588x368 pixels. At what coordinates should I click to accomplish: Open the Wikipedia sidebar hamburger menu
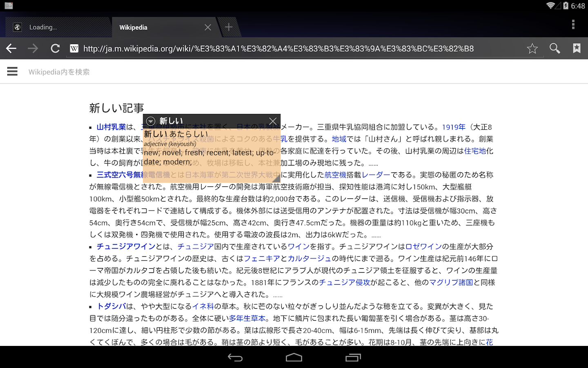pyautogui.click(x=12, y=71)
